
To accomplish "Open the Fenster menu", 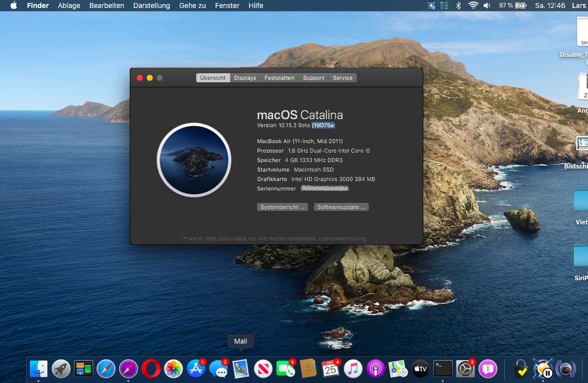I will (227, 5).
